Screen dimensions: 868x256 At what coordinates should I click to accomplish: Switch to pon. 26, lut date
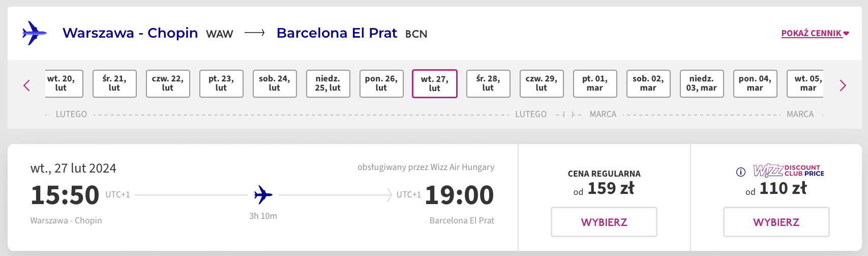coord(381,83)
